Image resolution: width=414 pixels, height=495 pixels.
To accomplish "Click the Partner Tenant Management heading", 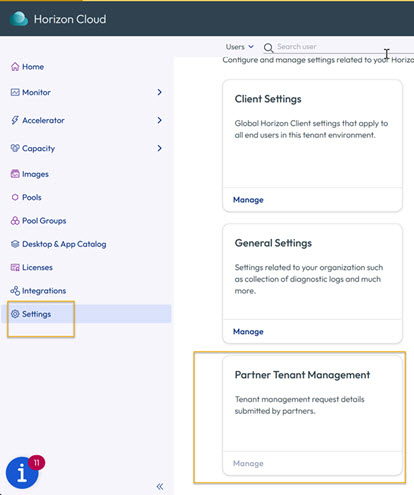I will (302, 375).
